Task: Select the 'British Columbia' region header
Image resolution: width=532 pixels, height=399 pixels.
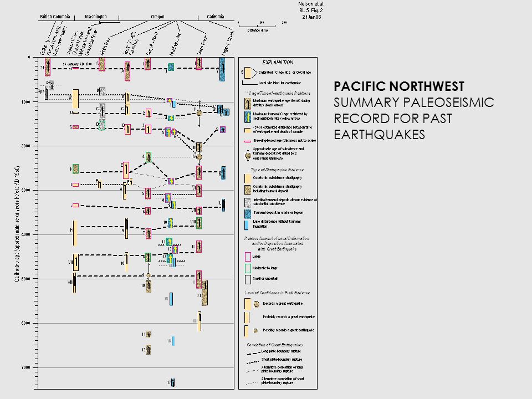Action: (55, 17)
